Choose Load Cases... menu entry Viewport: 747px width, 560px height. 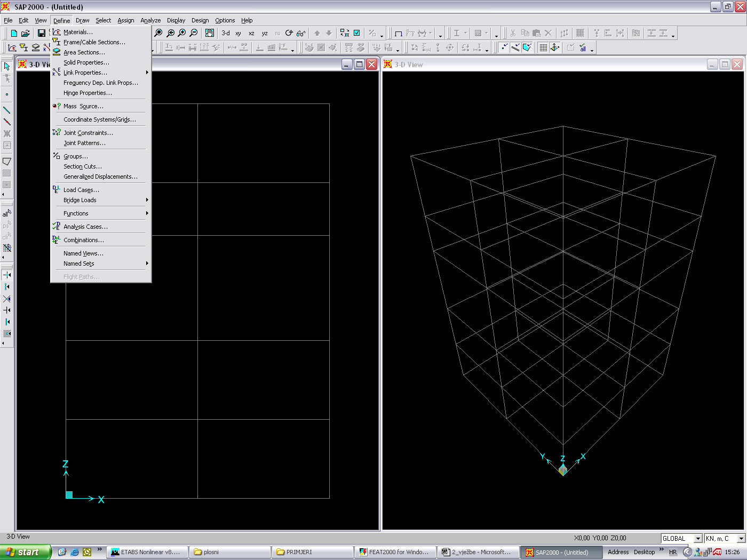coord(101,190)
